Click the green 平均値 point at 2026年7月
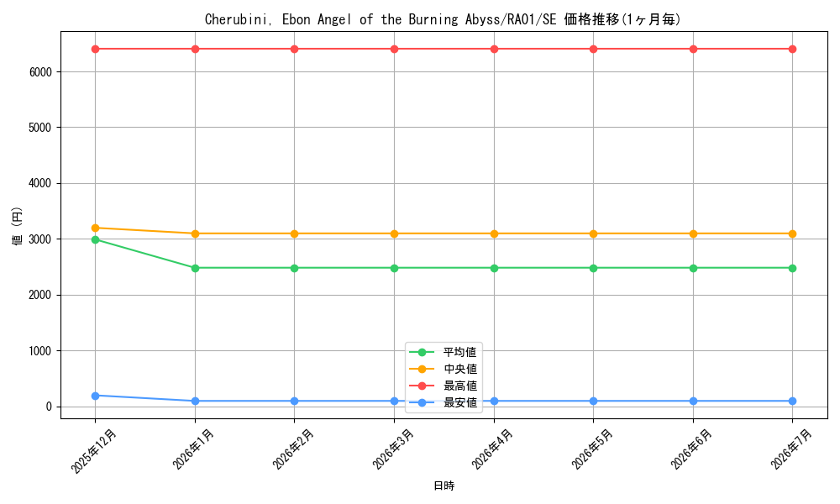 click(792, 268)
